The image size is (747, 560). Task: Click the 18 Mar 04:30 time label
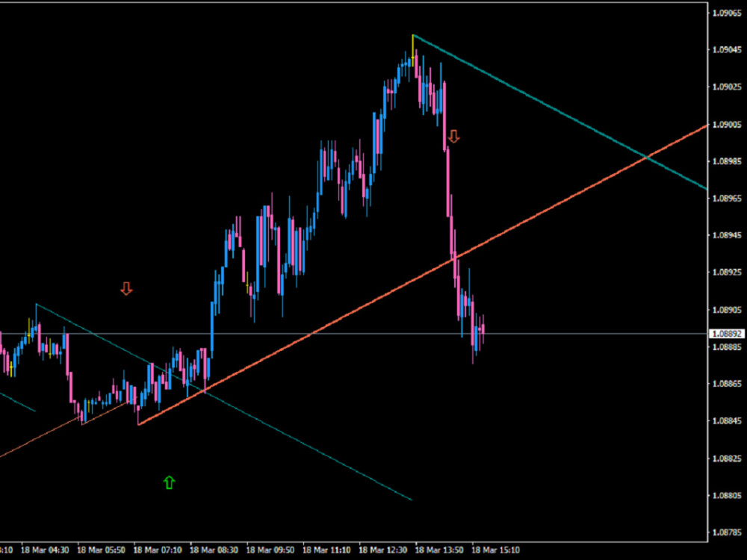[45, 550]
